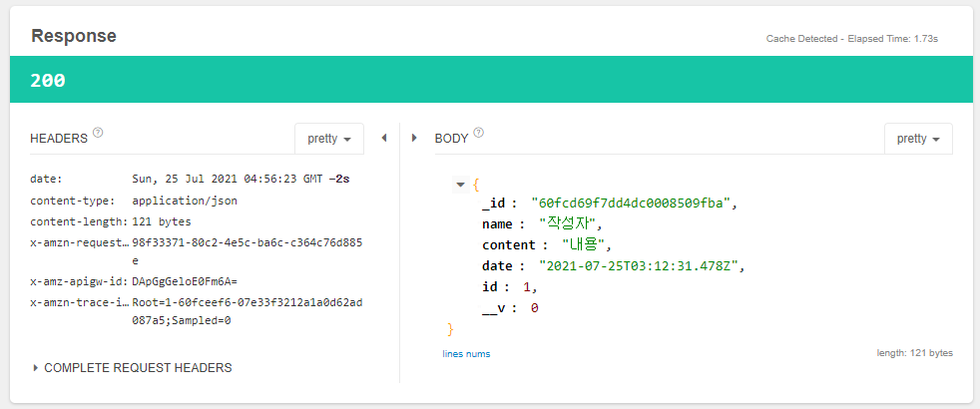Collapse headers panel with left arrow
Screen dimensions: 980x409
(x=383, y=138)
